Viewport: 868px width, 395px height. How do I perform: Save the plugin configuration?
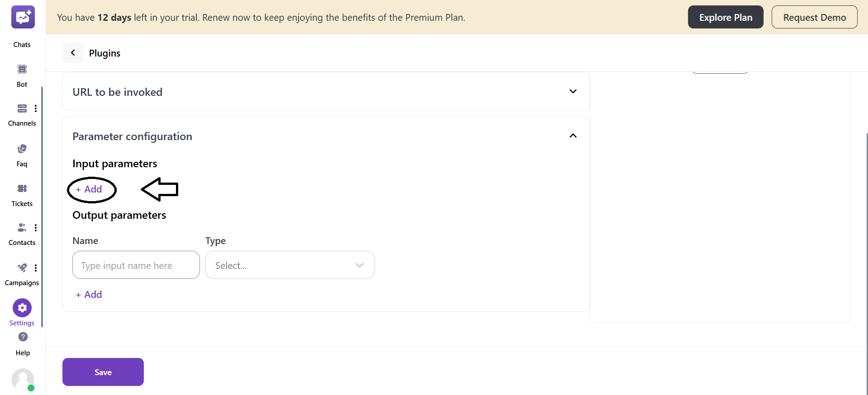(x=103, y=372)
